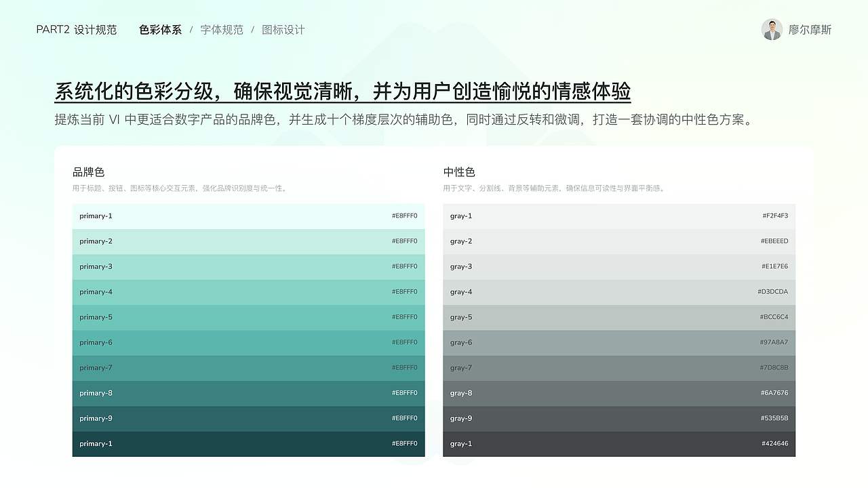868x488 pixels.
Task: Select the primary-4 swatch row
Action: pyautogui.click(x=249, y=292)
